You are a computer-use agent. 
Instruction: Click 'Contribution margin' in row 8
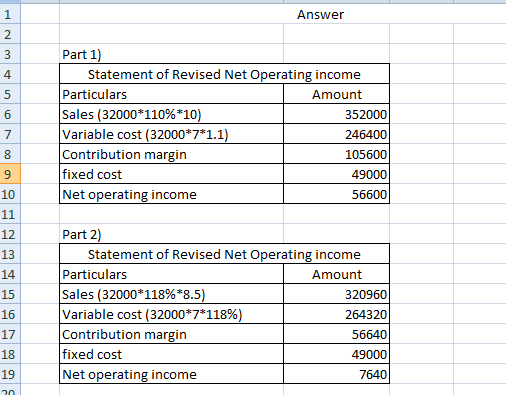click(x=171, y=154)
